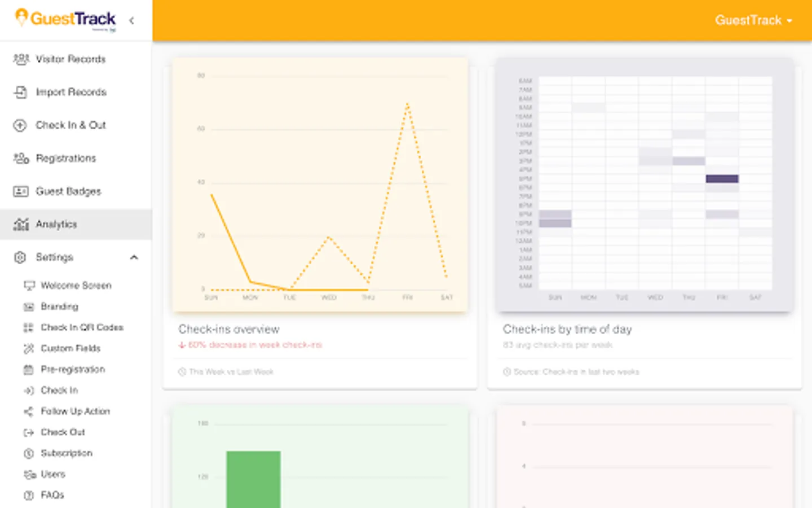This screenshot has height=508, width=812.
Task: Open the Visitor Records menu label
Action: point(70,59)
